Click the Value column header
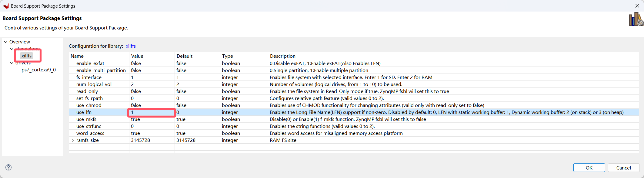Screen dimensions: 644x178 [x=152, y=56]
